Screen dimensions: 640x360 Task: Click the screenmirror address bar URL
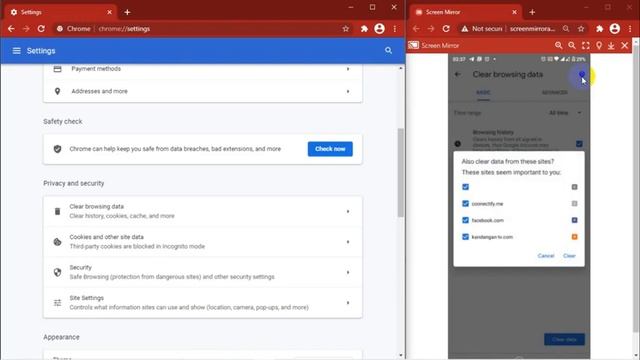tap(532, 29)
